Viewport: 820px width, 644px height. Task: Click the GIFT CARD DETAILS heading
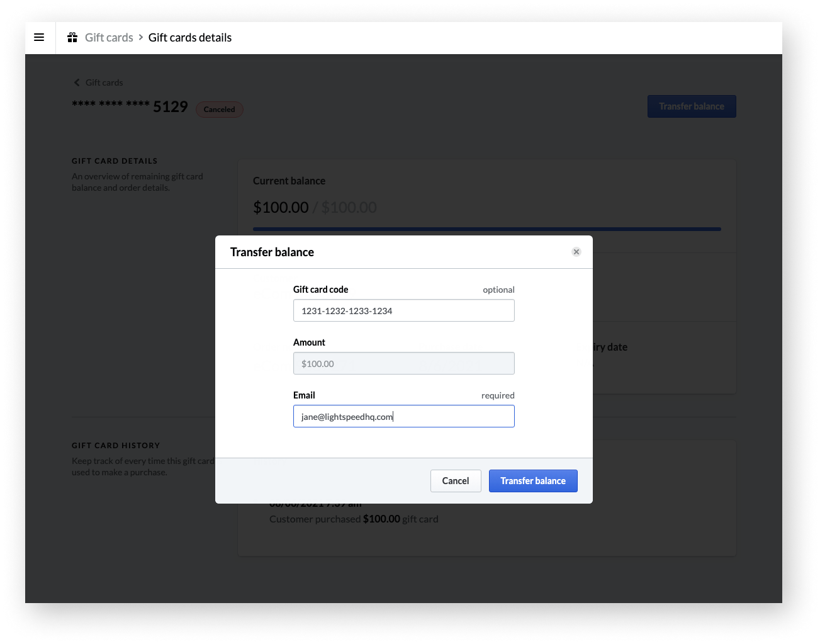click(115, 161)
